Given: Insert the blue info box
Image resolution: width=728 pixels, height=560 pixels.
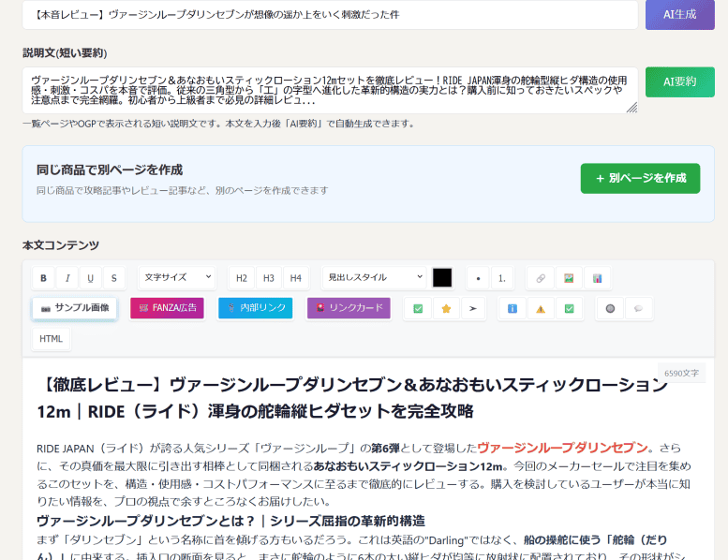Looking at the screenshot, I should (x=512, y=308).
